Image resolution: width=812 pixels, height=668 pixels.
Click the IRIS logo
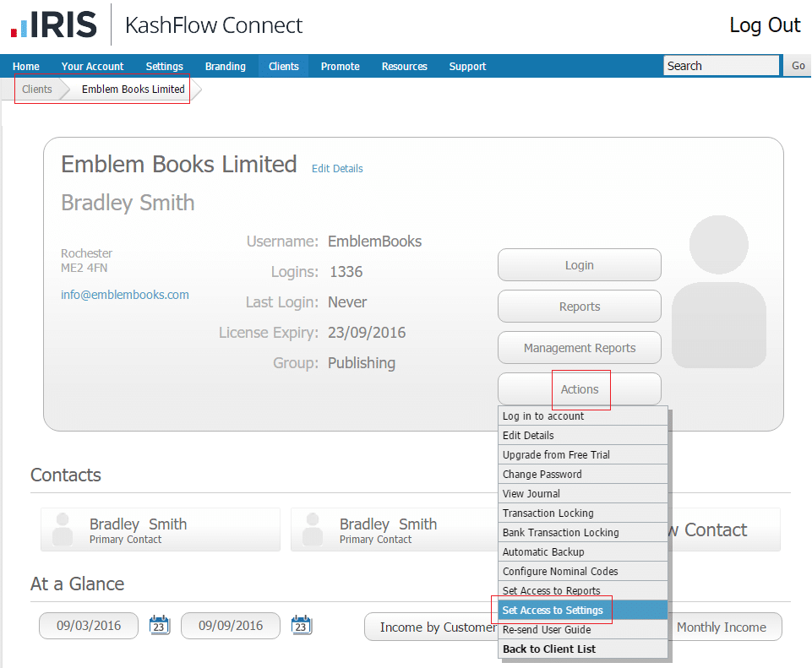tap(54, 24)
